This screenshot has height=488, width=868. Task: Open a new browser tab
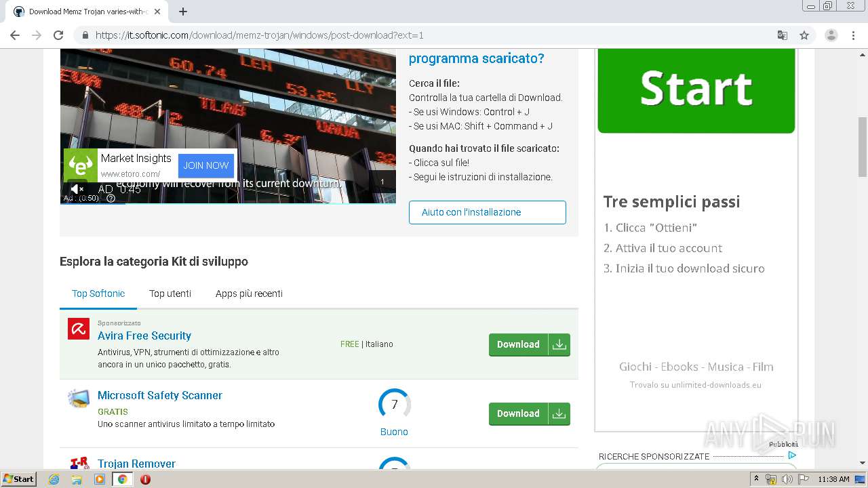point(183,12)
